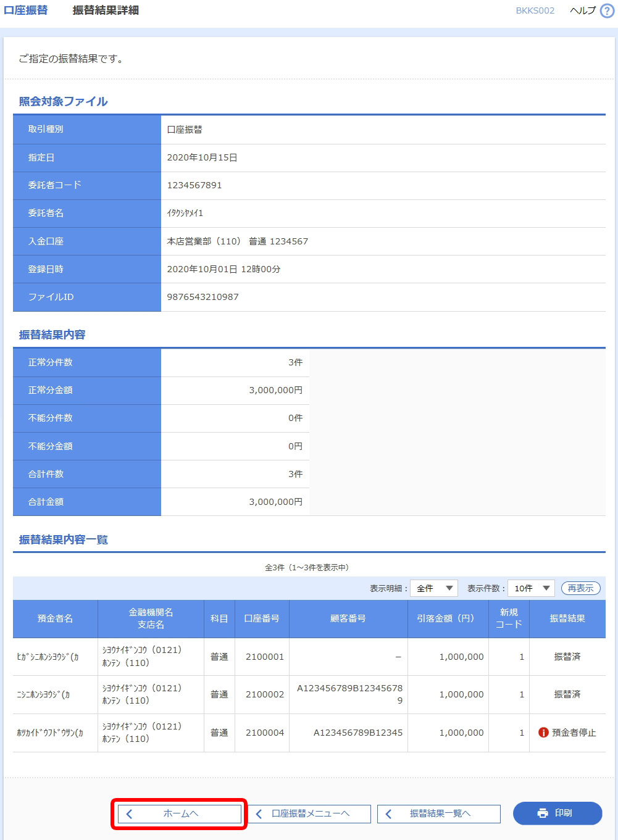Return to 振替結果一覧へ
The width and height of the screenshot is (618, 840).
click(x=439, y=814)
